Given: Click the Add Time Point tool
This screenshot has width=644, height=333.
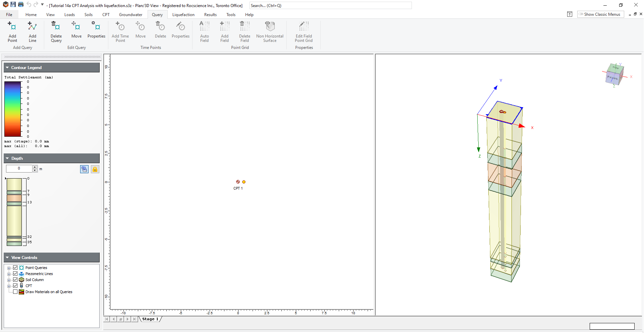Looking at the screenshot, I should [x=120, y=32].
